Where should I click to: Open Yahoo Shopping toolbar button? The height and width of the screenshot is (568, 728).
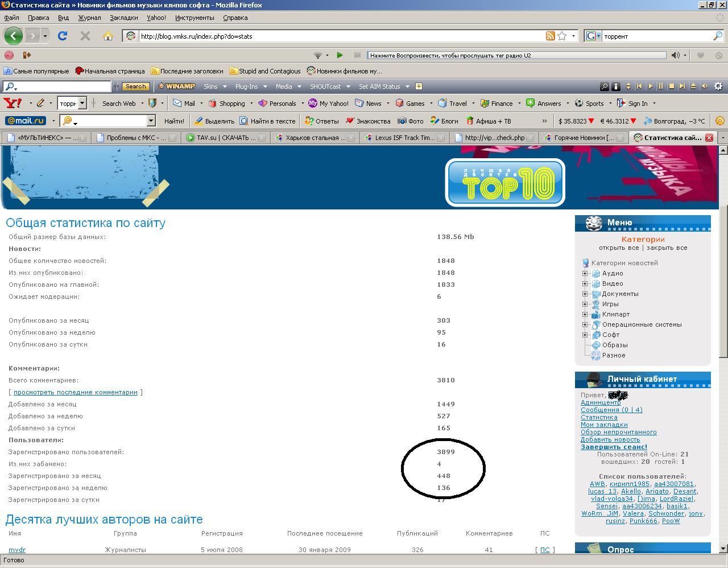pyautogui.click(x=227, y=103)
